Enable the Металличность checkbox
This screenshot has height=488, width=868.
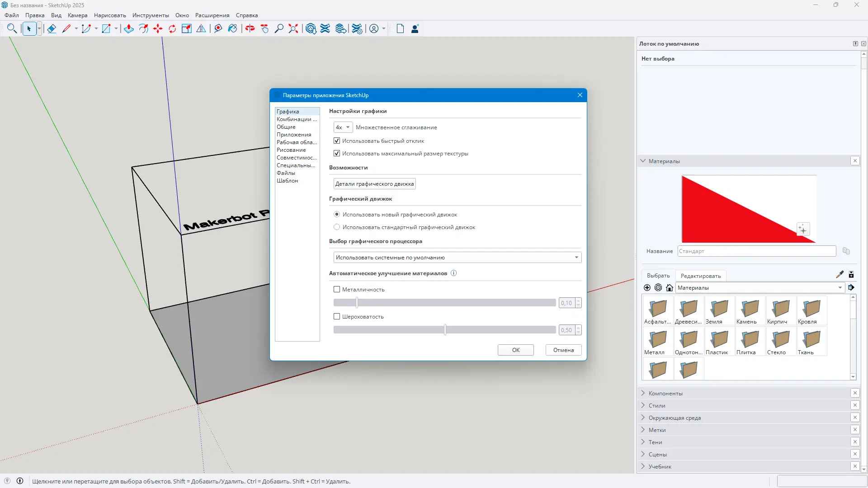click(x=337, y=290)
